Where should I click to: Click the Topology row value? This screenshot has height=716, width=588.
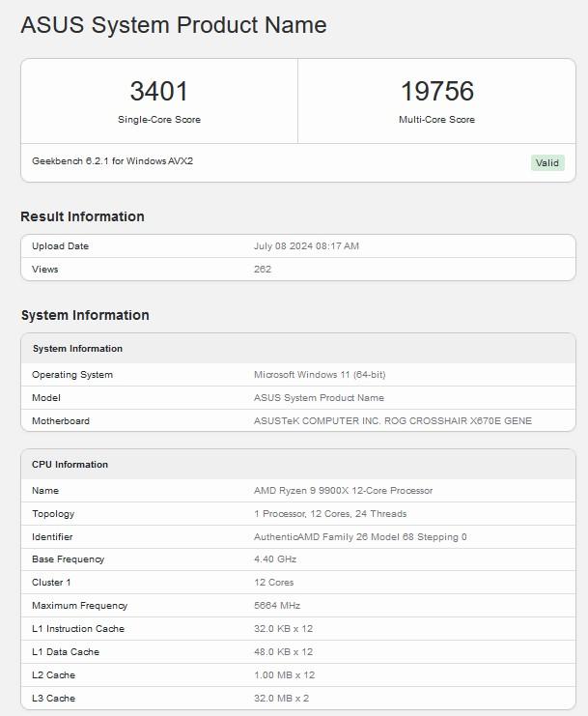(x=330, y=514)
